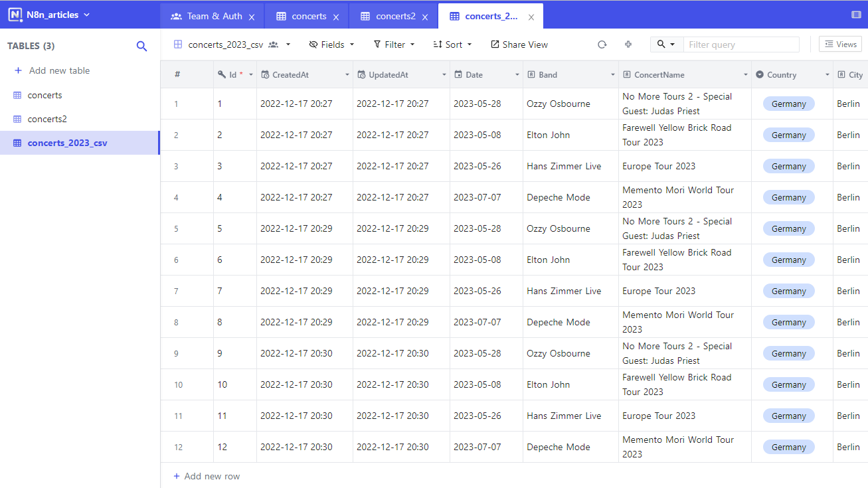Toggle the Sort options panel
This screenshot has height=488, width=868.
coord(452,44)
